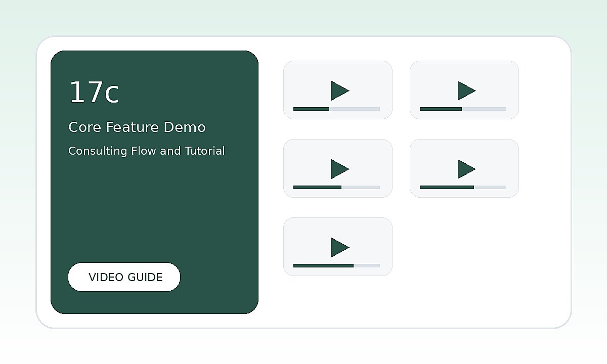Click the top-right video's progress bar
The height and width of the screenshot is (364, 607).
tap(463, 109)
